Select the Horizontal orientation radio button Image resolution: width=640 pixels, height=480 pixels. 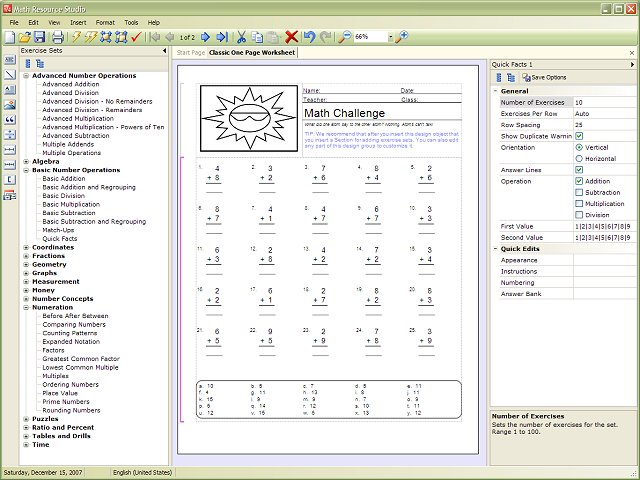click(579, 159)
